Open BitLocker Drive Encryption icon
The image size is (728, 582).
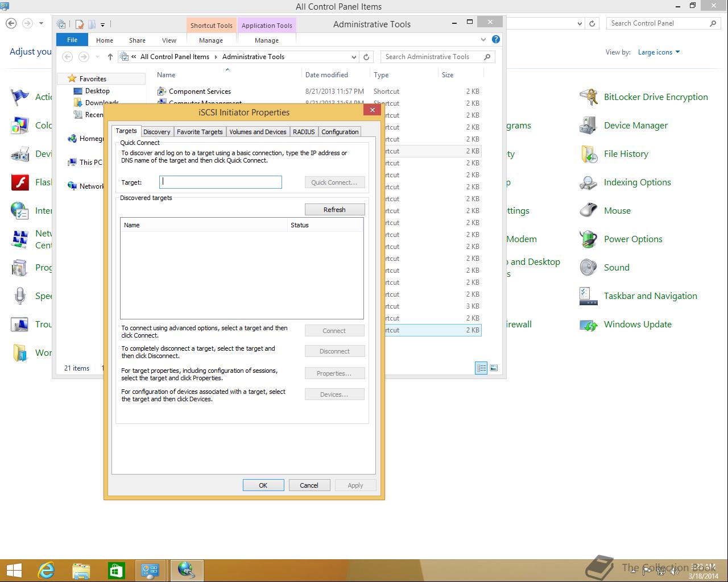tap(589, 97)
